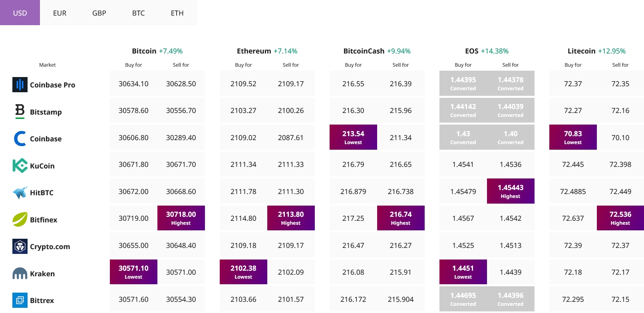Click the EOS column heading
Viewport: 644px width, 313px height.
click(x=472, y=51)
